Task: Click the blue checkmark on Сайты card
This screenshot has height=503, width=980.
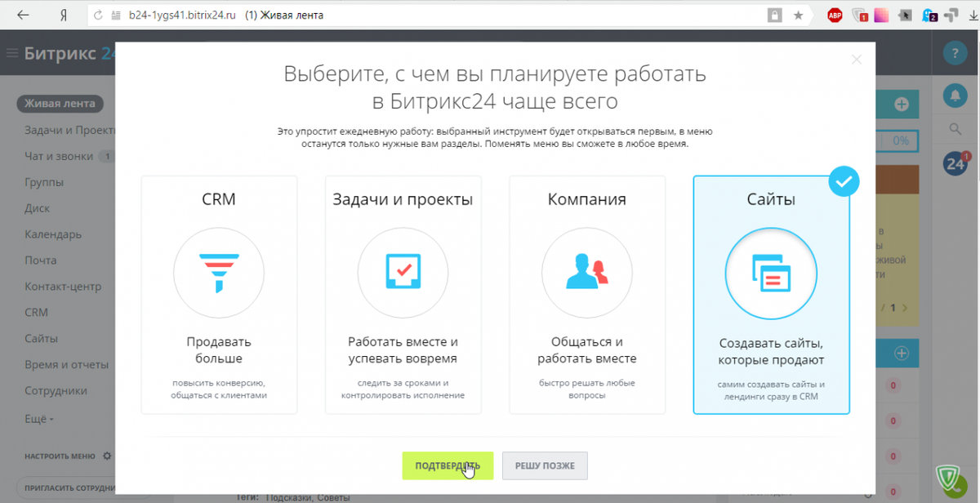Action: pos(844,181)
